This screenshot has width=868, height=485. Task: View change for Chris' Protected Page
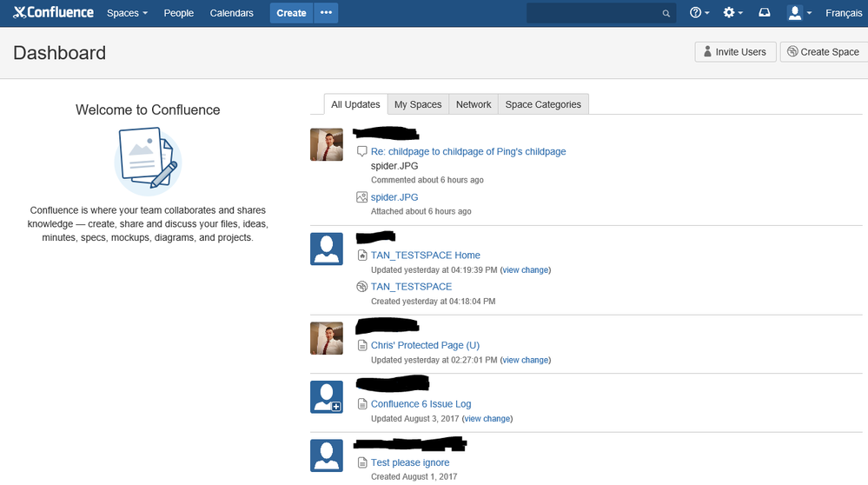(x=526, y=360)
